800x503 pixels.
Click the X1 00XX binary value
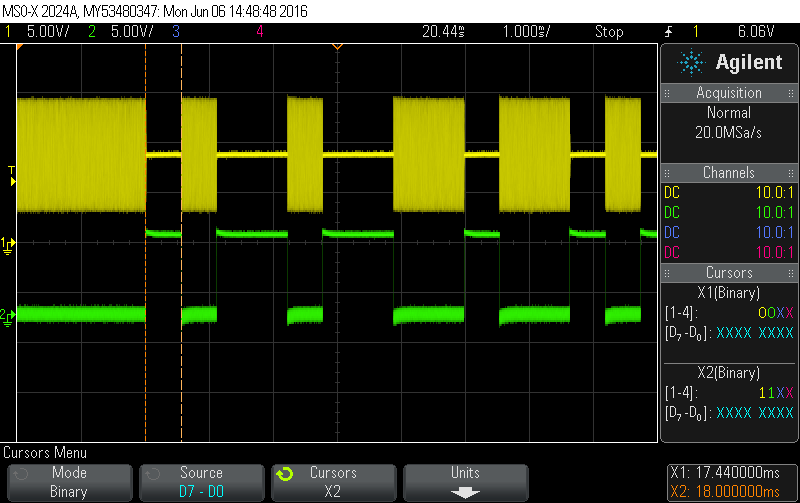(776, 313)
